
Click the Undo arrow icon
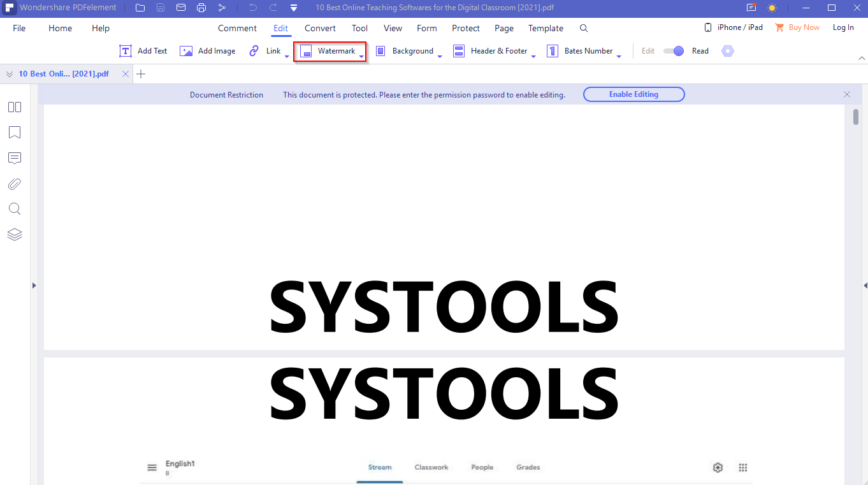coord(253,8)
